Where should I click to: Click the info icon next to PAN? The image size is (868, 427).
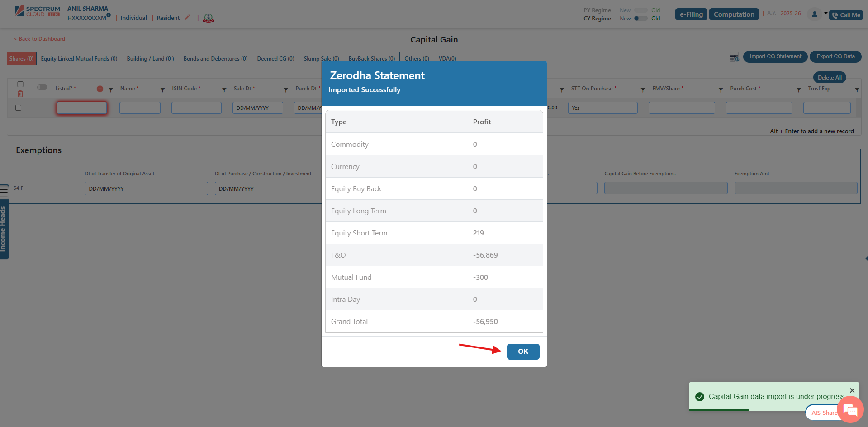tap(109, 15)
